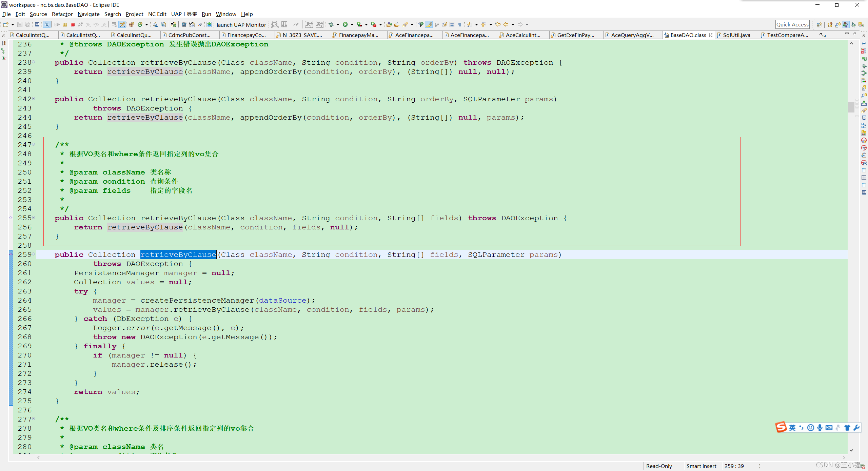Toggle Show Whitespace Characters pilcrow
868x471 pixels.
pyautogui.click(x=460, y=24)
